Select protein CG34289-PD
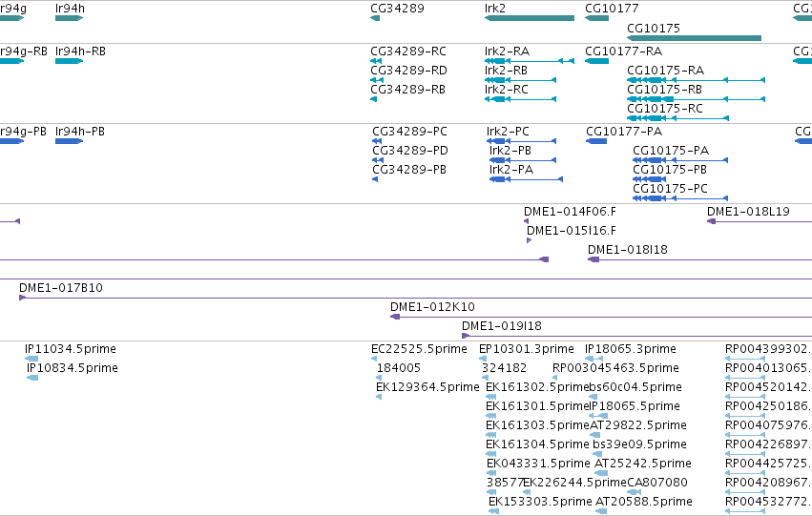The height and width of the screenshot is (516, 812). pyautogui.click(x=410, y=151)
